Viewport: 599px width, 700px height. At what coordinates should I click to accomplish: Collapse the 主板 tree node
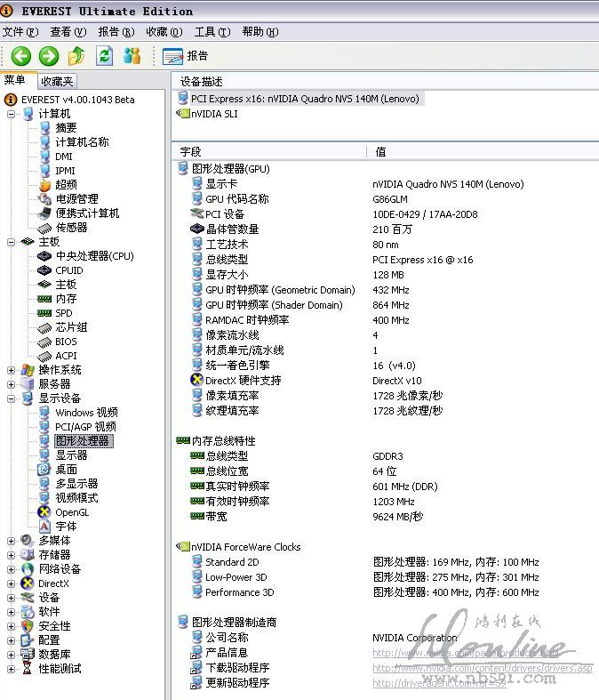click(12, 242)
